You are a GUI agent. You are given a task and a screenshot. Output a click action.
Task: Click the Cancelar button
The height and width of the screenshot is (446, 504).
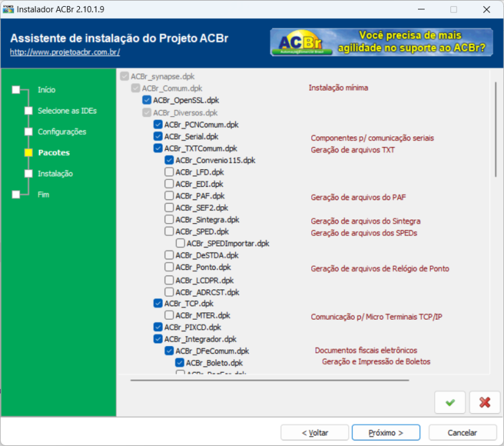tap(462, 433)
